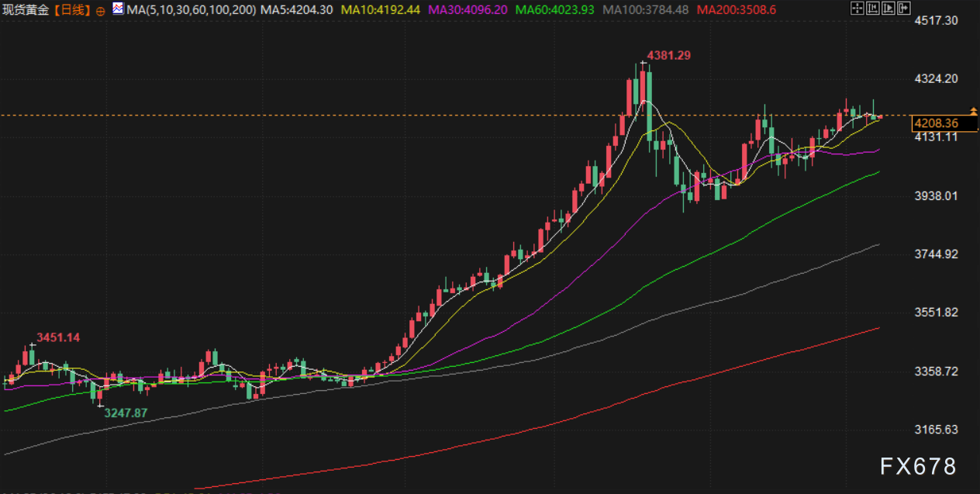This screenshot has width=980, height=494.
Task: Click the MA100:3784.48 gray legend label
Action: coord(646,10)
